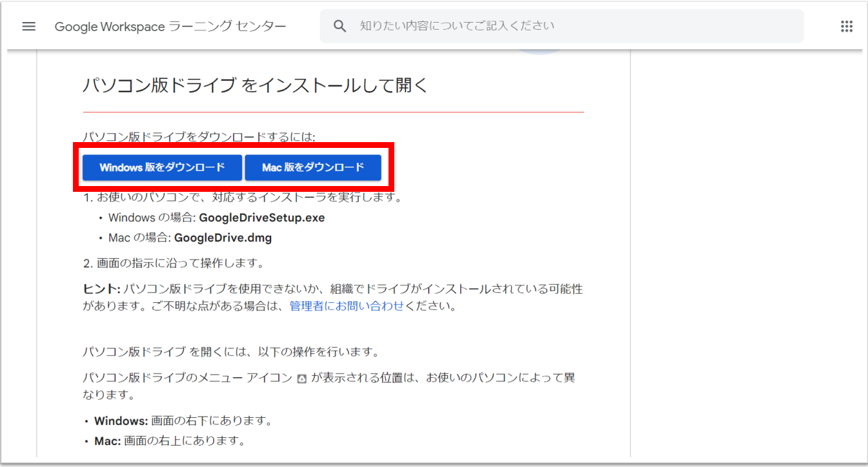Select text GoogleDriveSetup.exe

click(261, 218)
